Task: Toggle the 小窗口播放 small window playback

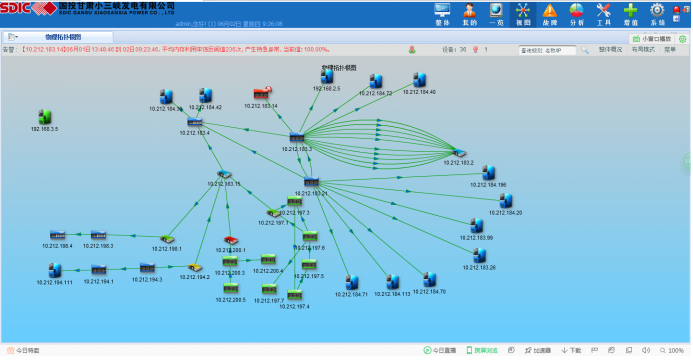Action: [652, 39]
